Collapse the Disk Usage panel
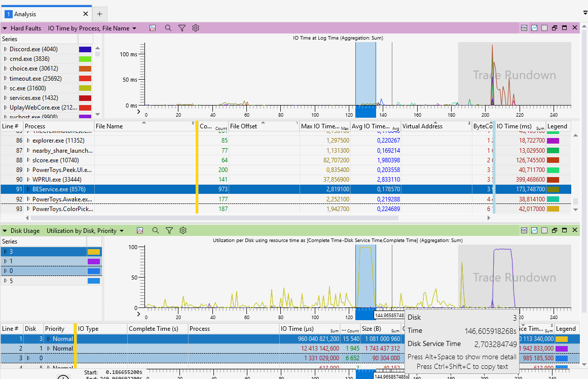This screenshot has width=588, height=379. coord(5,231)
